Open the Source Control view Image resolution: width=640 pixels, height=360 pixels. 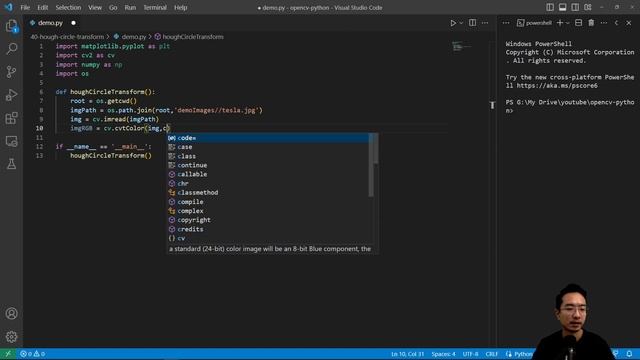point(11,72)
